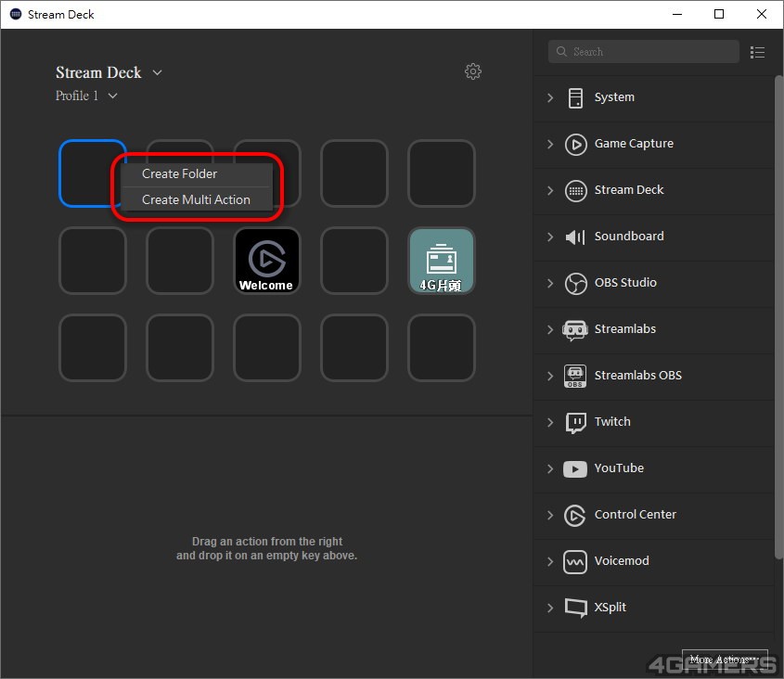
Task: Click the Soundboard speaker icon
Action: (x=575, y=237)
